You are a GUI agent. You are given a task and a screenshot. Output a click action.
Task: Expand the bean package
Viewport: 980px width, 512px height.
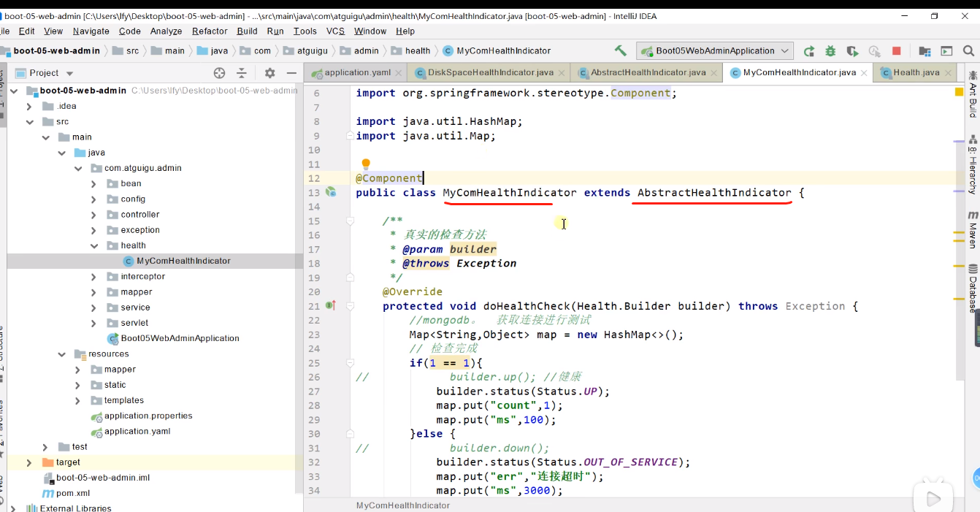(x=93, y=184)
